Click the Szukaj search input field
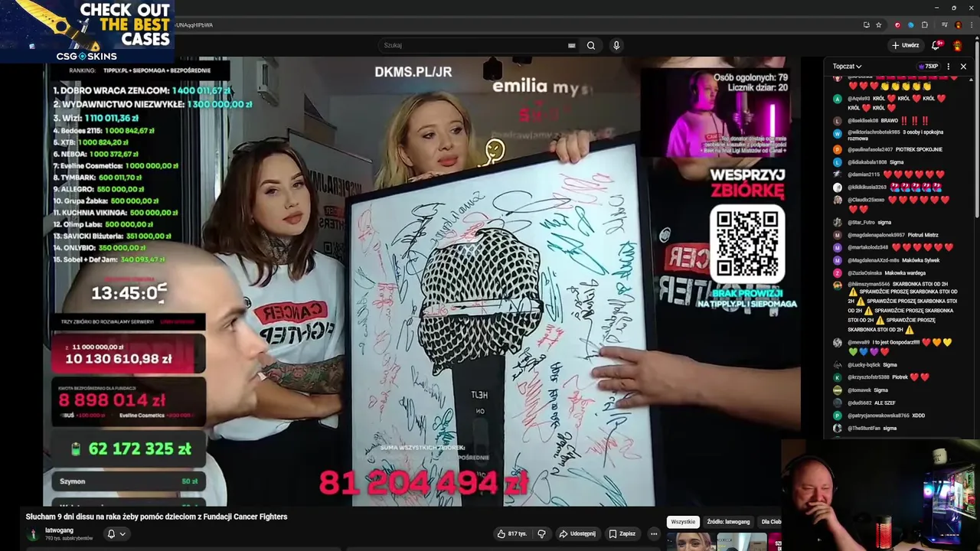This screenshot has width=980, height=551. (x=479, y=45)
